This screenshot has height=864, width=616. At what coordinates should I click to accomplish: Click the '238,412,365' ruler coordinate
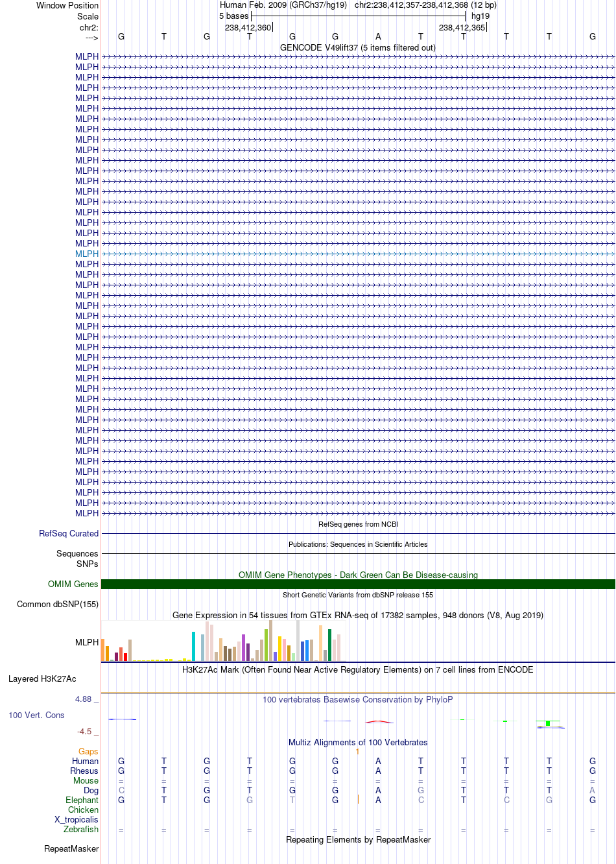coord(462,27)
